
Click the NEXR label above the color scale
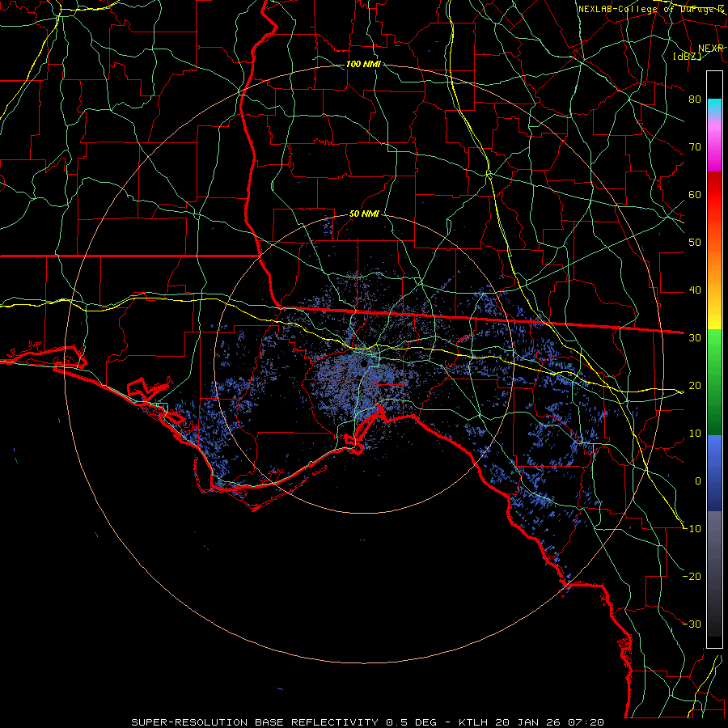[711, 49]
